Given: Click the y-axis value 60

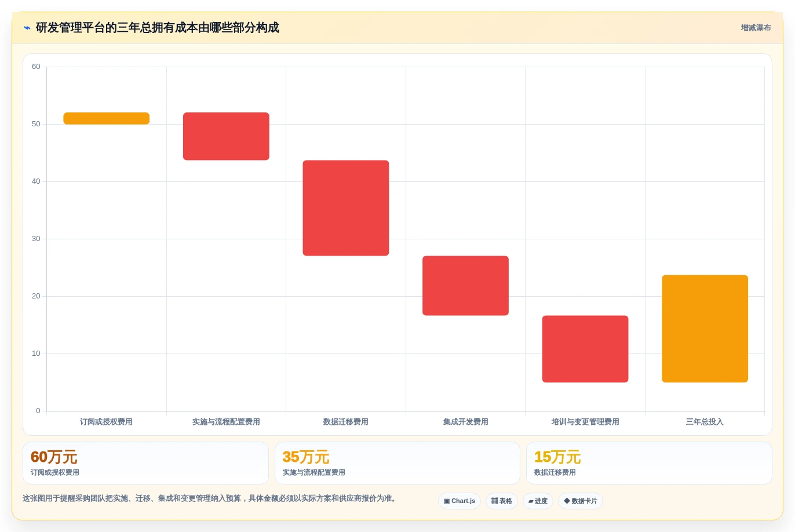Looking at the screenshot, I should coord(36,67).
